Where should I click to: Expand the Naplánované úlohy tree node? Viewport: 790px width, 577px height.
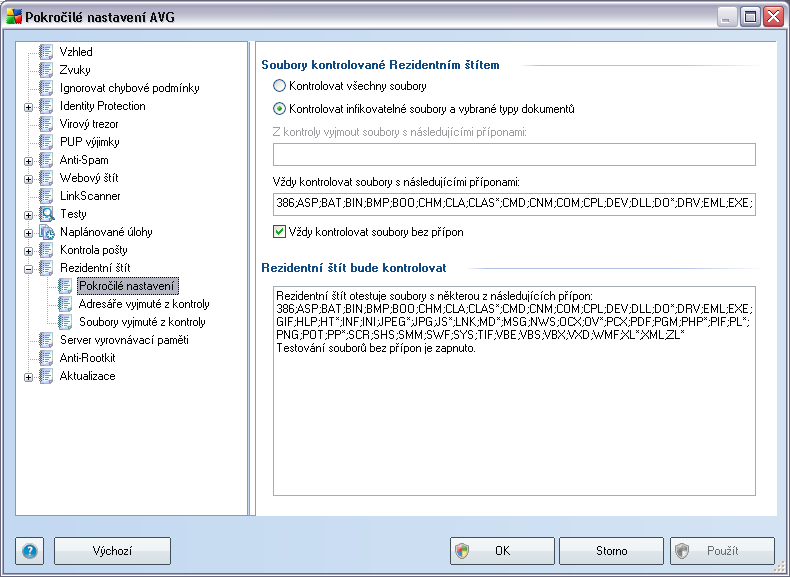pyautogui.click(x=28, y=233)
